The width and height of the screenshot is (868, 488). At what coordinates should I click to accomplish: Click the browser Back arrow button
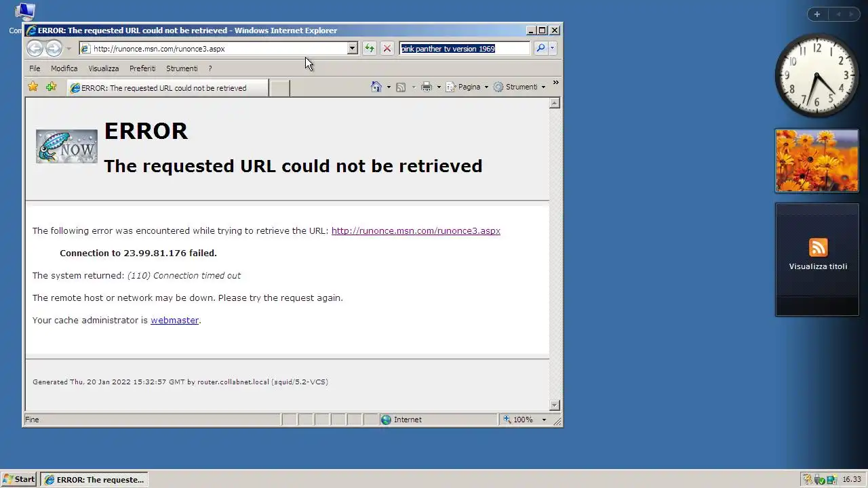[35, 48]
